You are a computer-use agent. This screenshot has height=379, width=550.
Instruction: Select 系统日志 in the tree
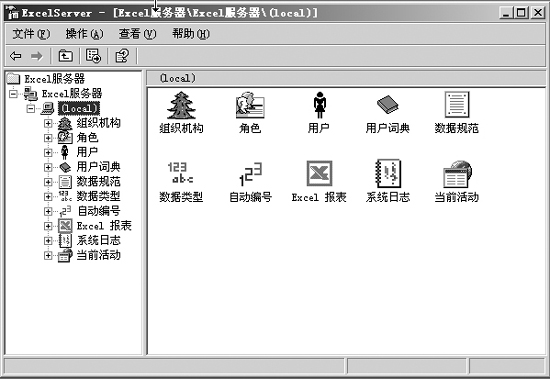(x=99, y=240)
